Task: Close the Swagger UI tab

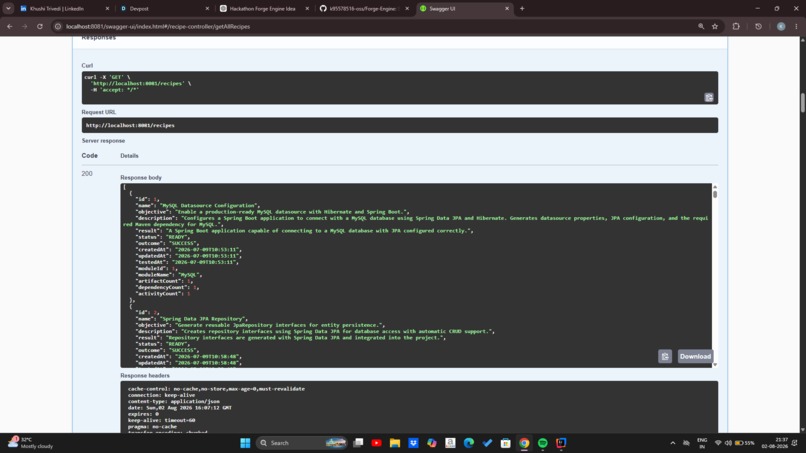Action: [x=507, y=8]
